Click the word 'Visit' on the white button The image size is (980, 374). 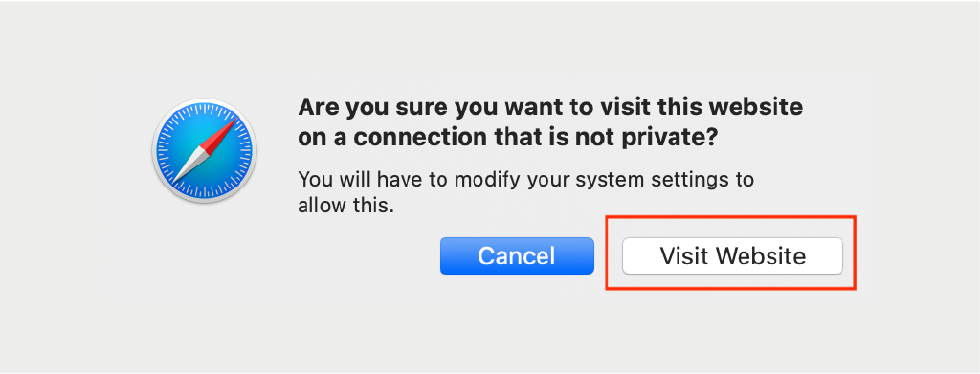click(683, 255)
